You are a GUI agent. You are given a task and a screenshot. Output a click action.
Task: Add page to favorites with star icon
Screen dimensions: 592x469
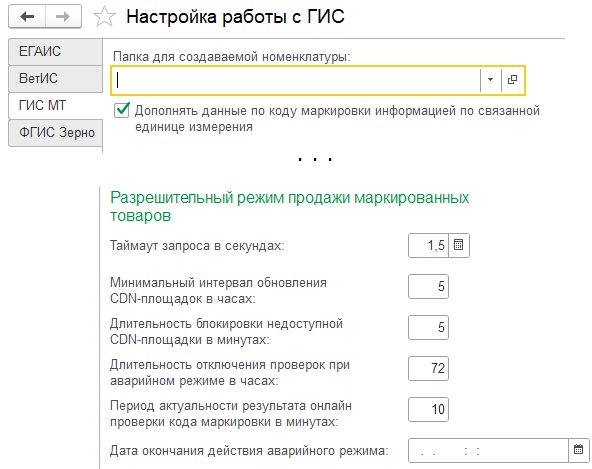104,17
